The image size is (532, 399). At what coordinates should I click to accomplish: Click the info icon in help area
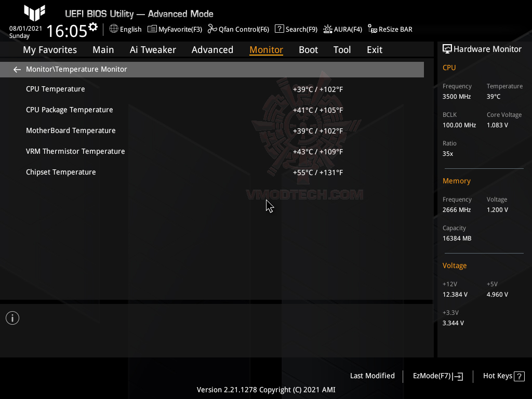12,318
